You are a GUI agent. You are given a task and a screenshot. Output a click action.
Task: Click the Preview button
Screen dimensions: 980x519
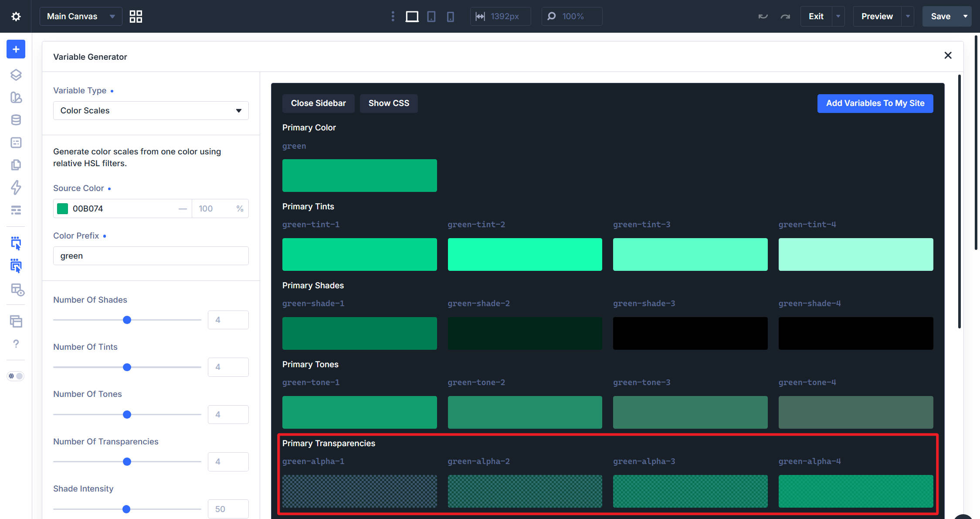[x=877, y=17]
